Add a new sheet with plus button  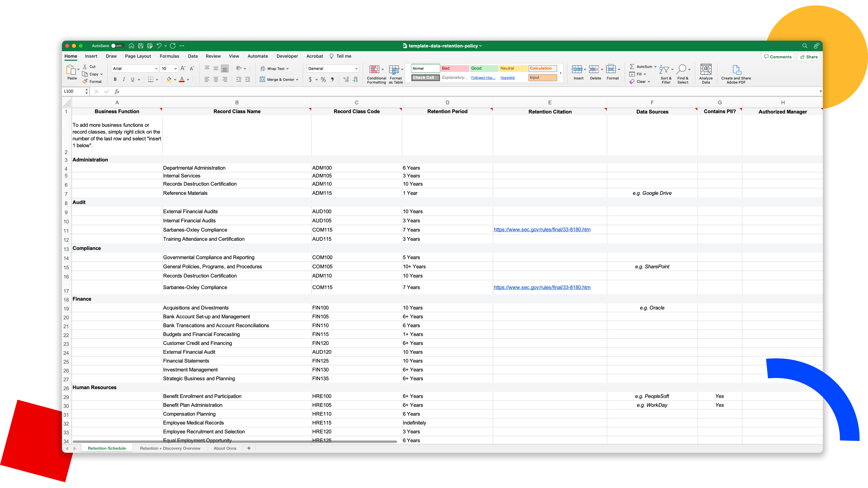coord(249,448)
